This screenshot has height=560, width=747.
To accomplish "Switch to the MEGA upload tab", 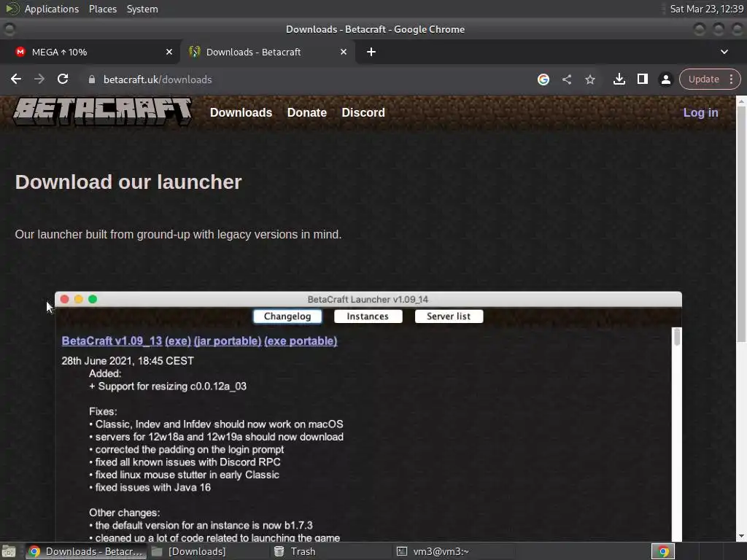I will (90, 52).
